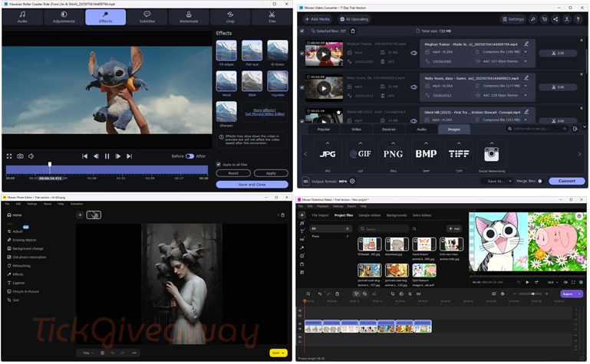Open the Playback menu in Slideshow Maker
Screen dimensions: 590x364
coord(322,206)
